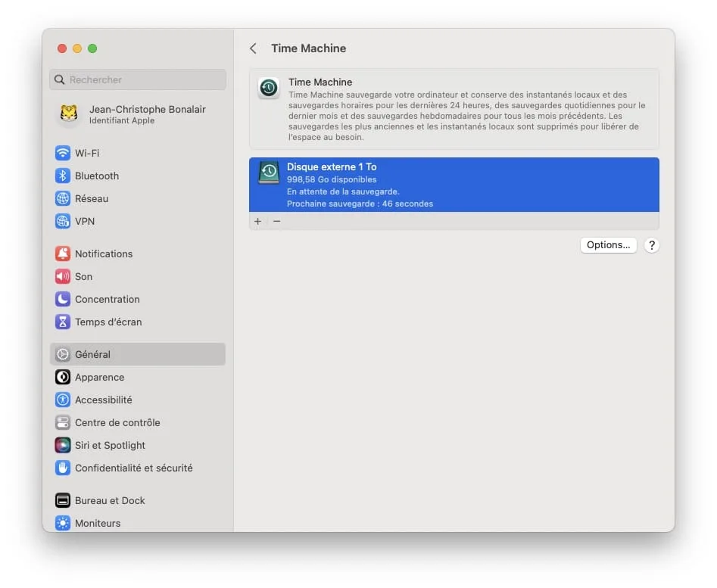Image resolution: width=717 pixels, height=588 pixels.
Task: Close the window with the red button
Action: coord(62,48)
